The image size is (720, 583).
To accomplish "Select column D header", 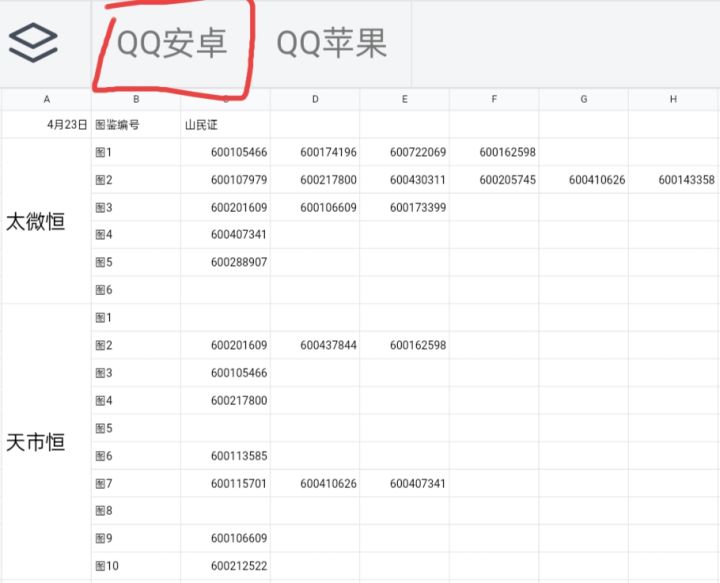I will click(x=315, y=99).
